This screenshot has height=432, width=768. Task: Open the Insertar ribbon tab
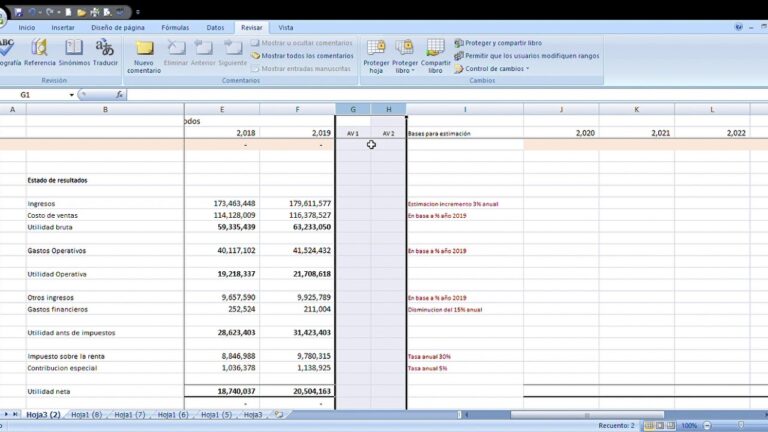point(63,27)
